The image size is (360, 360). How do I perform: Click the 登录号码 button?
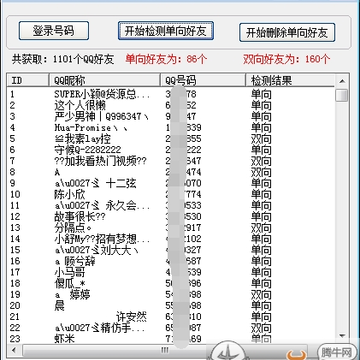click(x=54, y=31)
